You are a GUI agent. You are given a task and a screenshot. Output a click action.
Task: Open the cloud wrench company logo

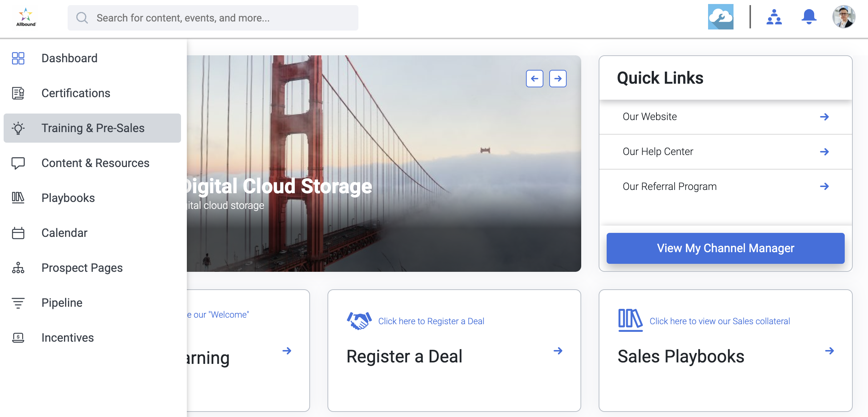pyautogui.click(x=720, y=17)
